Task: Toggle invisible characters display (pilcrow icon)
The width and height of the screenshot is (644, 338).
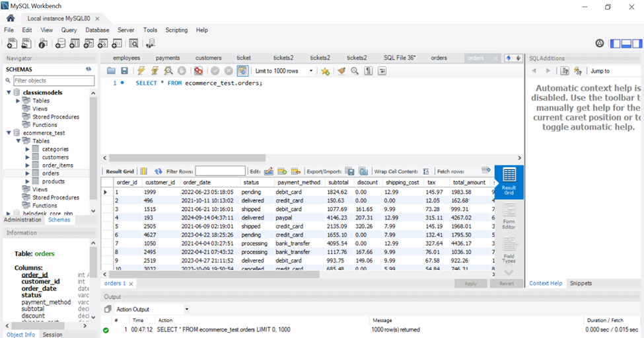Action: pyautogui.click(x=369, y=71)
